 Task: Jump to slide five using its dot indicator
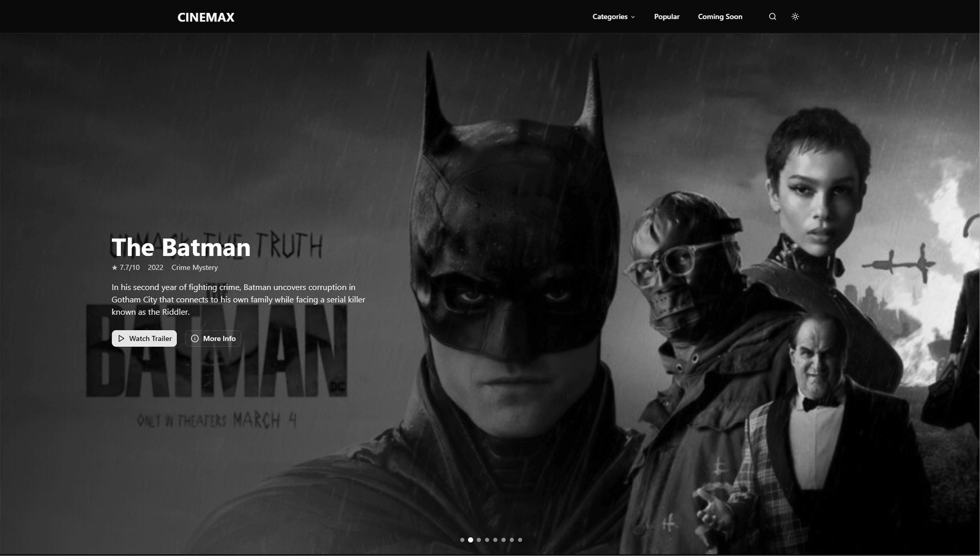click(x=495, y=540)
